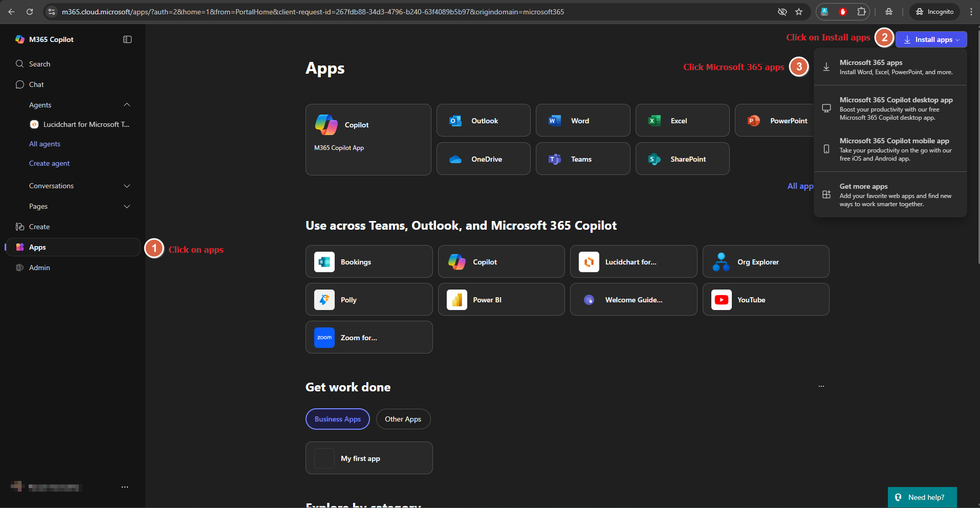Click the M365 Copilot logo icon
Viewport: 980px width, 508px height.
coord(20,39)
